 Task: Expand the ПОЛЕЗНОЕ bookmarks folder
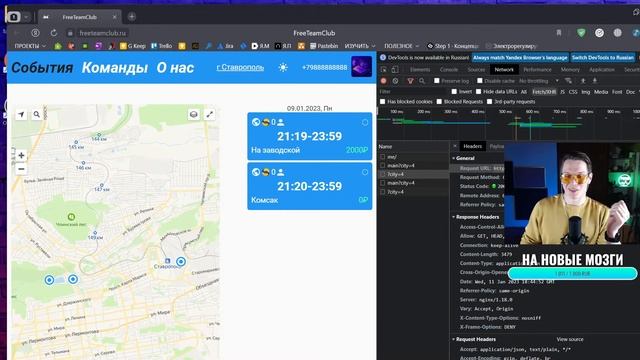pos(402,46)
